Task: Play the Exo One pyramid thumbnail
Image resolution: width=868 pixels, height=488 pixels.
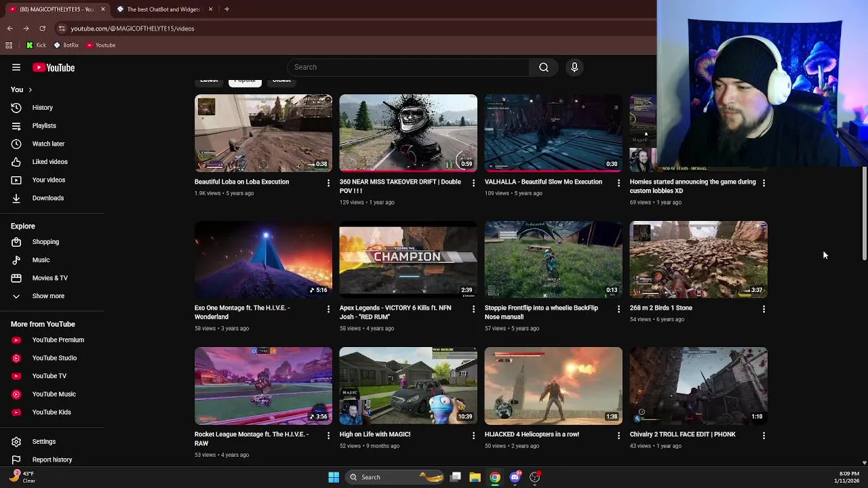Action: 263,260
